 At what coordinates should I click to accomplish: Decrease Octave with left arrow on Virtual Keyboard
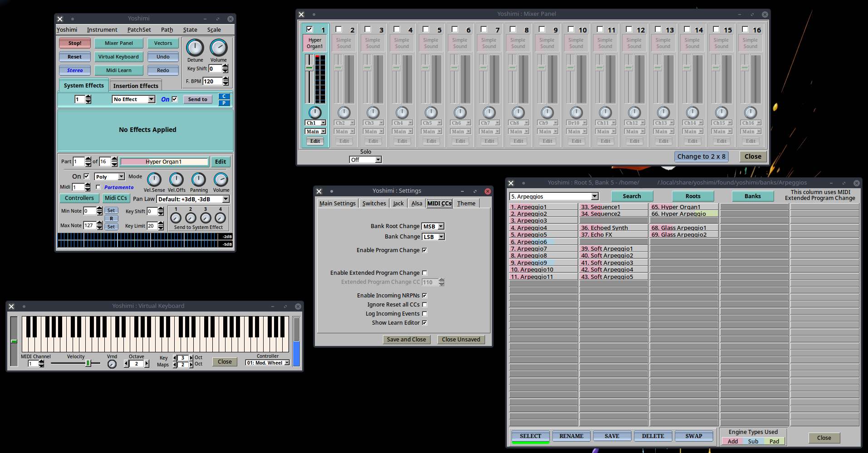click(x=126, y=364)
